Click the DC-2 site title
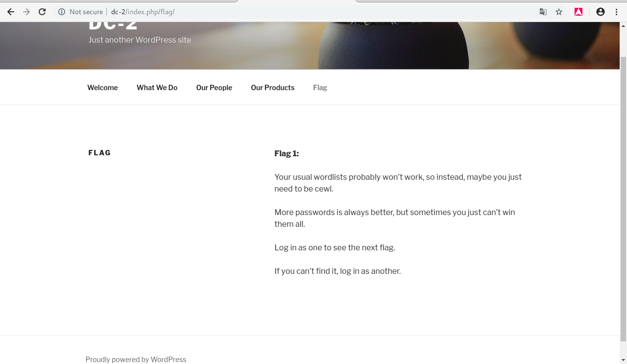 (x=113, y=26)
